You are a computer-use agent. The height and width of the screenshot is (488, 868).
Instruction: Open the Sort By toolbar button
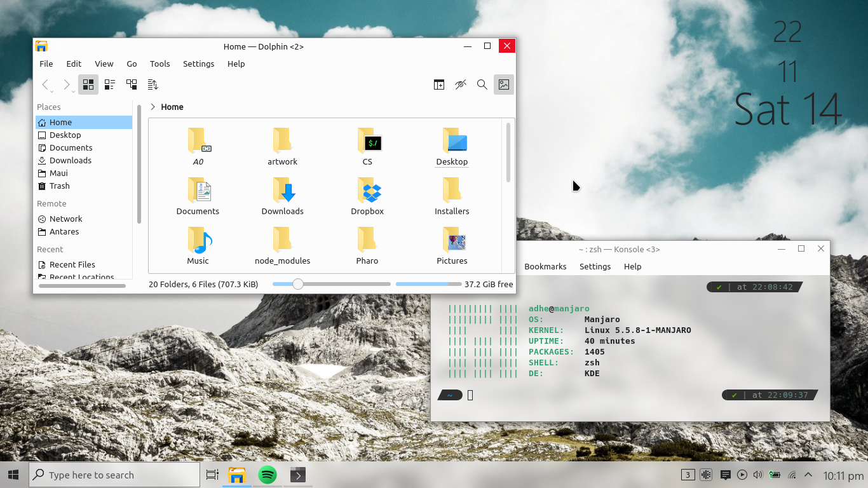pos(153,85)
